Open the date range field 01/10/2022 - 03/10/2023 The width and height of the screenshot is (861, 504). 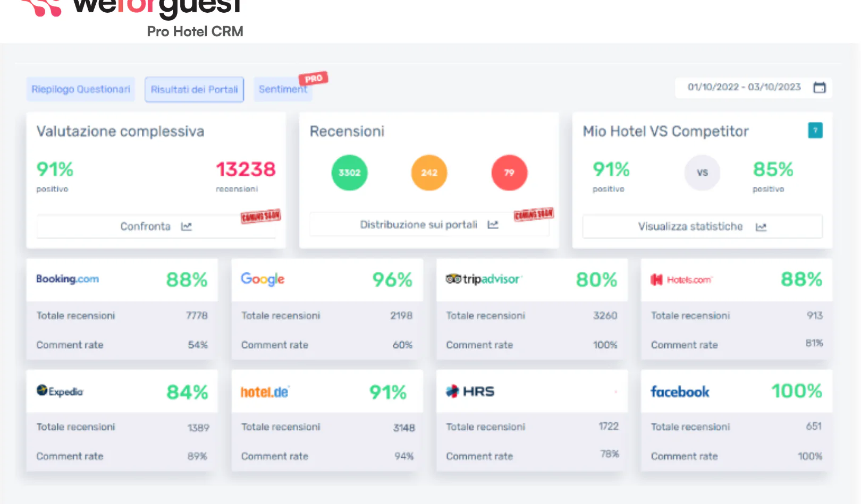(742, 87)
